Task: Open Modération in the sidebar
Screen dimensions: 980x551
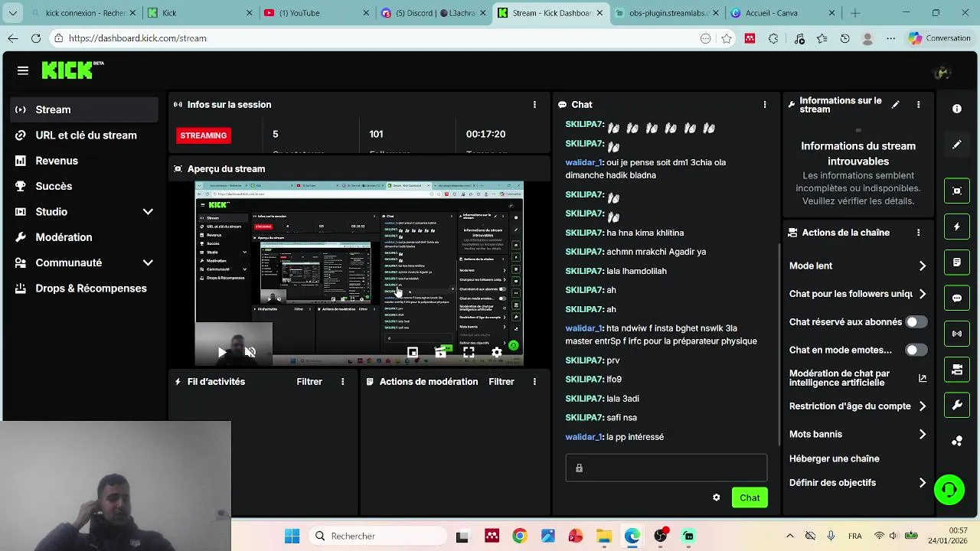Action: pos(84,237)
